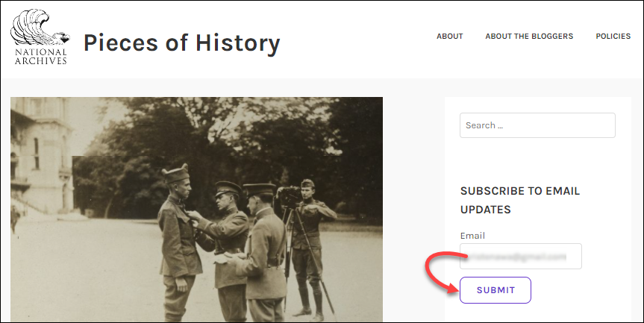The height and width of the screenshot is (323, 644).
Task: Focus the Email input field
Action: click(x=520, y=256)
